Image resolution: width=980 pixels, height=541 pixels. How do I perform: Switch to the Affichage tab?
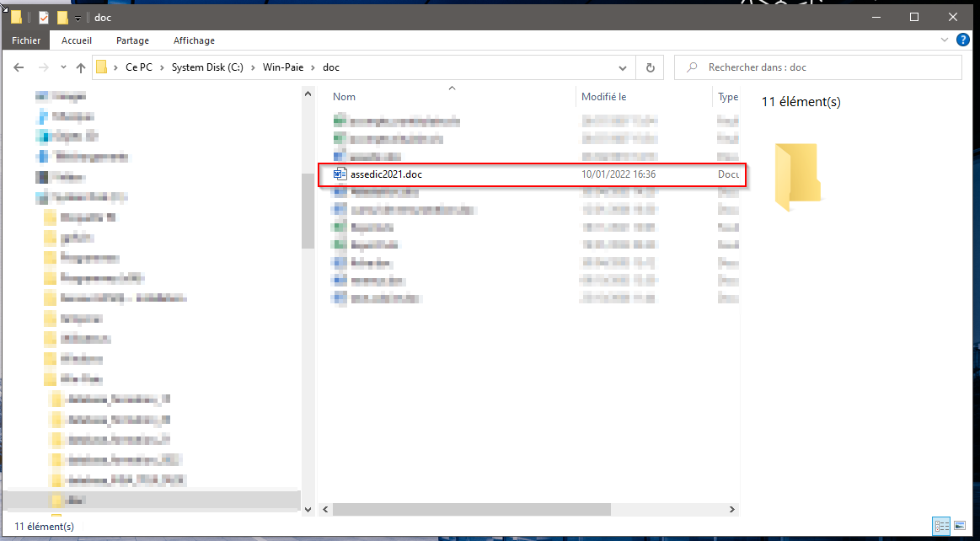[194, 40]
